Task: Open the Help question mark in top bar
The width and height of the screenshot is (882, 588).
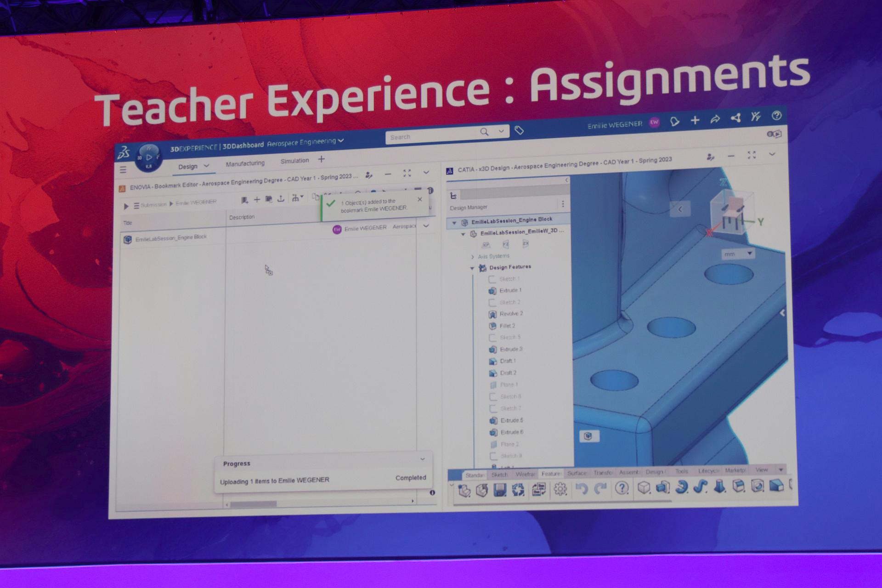Action: (776, 115)
